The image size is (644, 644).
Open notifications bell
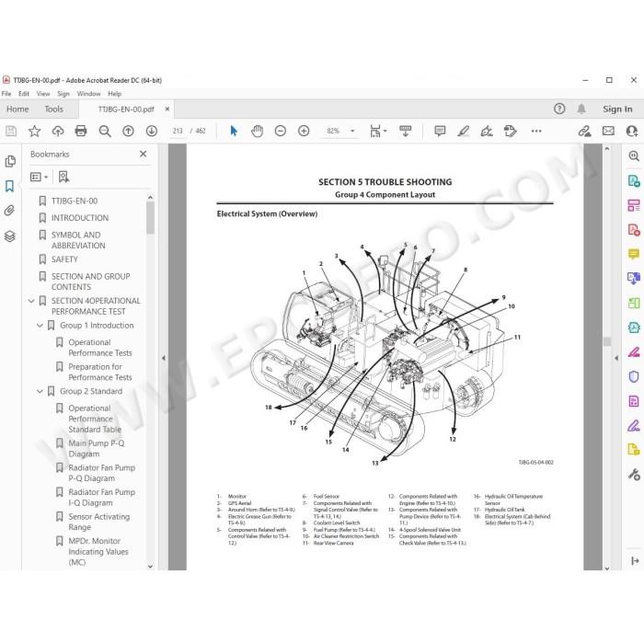tap(581, 109)
